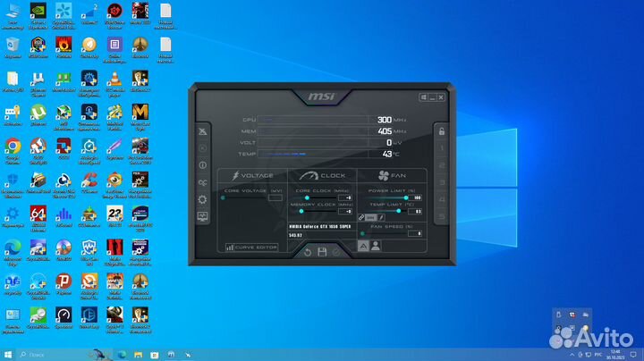Open Afterburner settings gear icon

point(202,198)
